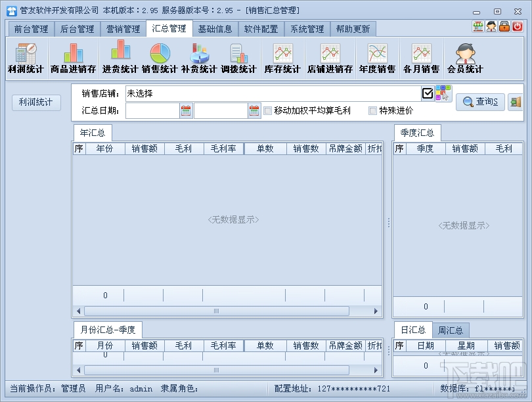Open the 周汇总 weekly summary tab
Image resolution: width=532 pixels, height=402 pixels.
click(451, 330)
